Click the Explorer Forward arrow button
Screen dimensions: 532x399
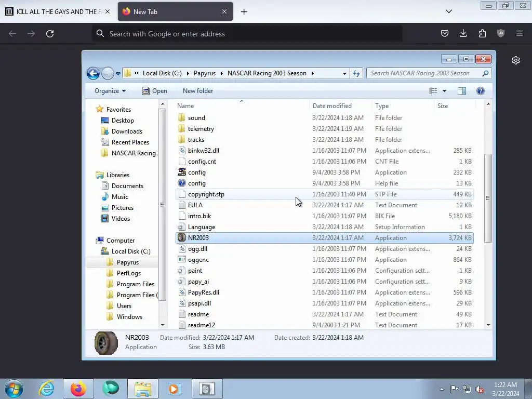108,73
